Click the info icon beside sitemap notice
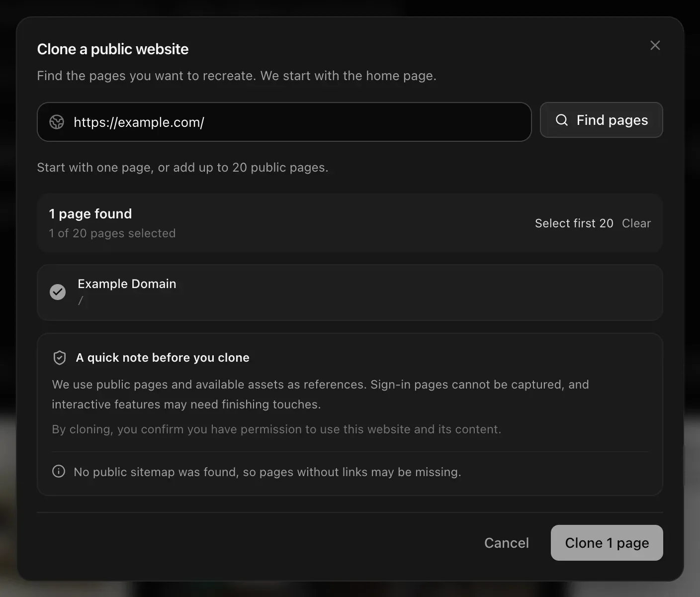 [x=59, y=471]
